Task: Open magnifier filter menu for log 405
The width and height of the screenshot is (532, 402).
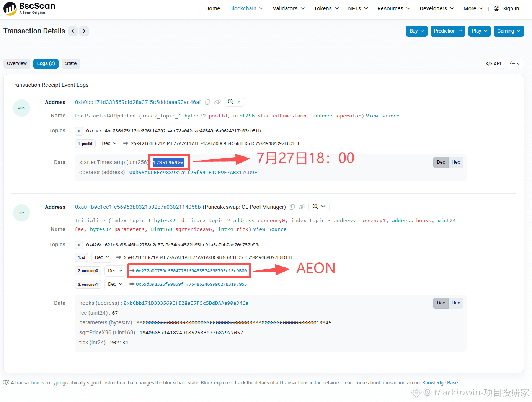Action: click(x=234, y=102)
